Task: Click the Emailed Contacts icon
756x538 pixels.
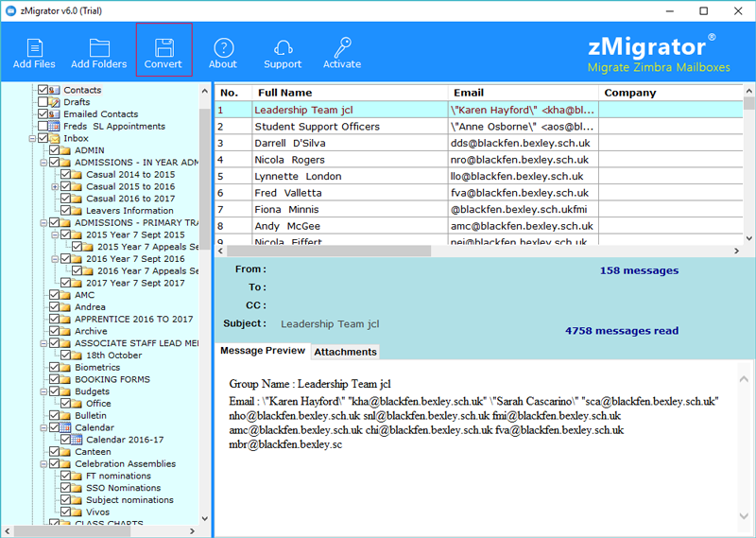Action: click(x=55, y=113)
